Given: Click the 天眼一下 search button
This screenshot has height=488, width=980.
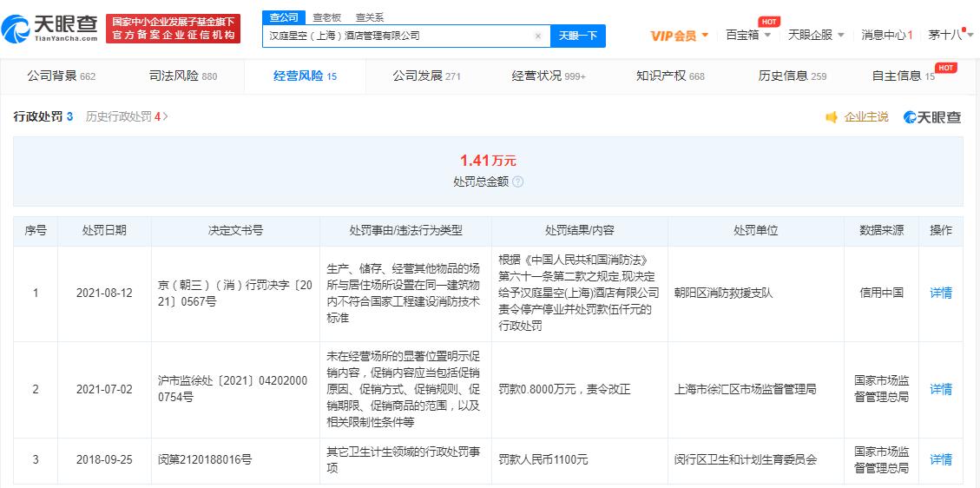Looking at the screenshot, I should 577,36.
